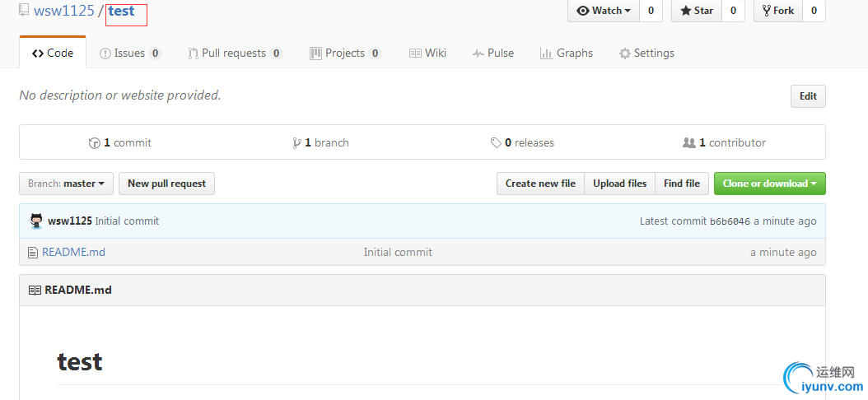Create a New pull request
The height and width of the screenshot is (400, 868).
click(166, 184)
